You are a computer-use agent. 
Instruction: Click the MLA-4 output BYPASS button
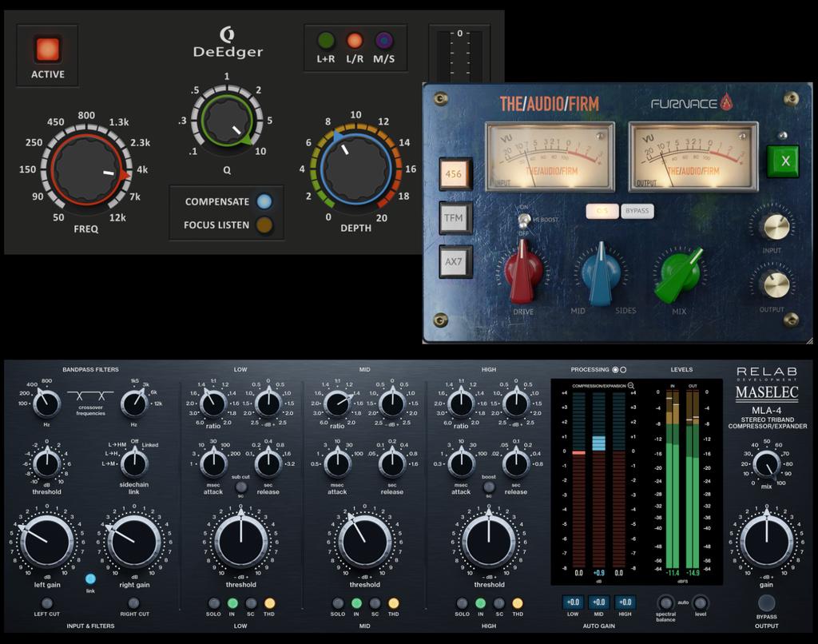coord(766,602)
